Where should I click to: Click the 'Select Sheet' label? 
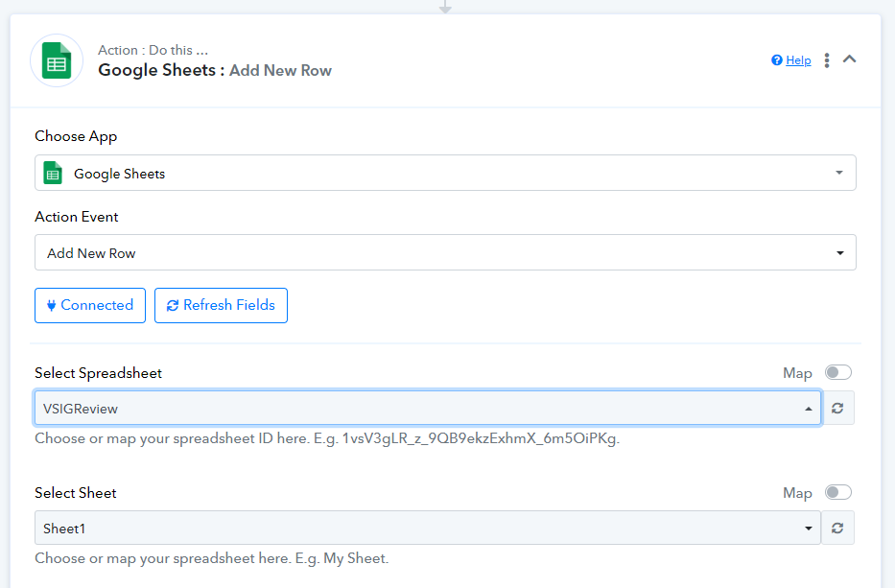tap(76, 493)
